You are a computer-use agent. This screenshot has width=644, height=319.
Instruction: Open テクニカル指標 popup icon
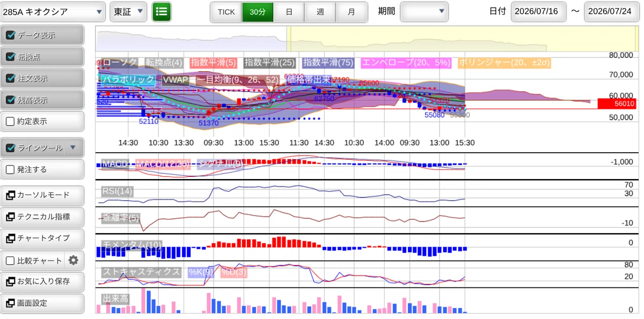(x=10, y=217)
